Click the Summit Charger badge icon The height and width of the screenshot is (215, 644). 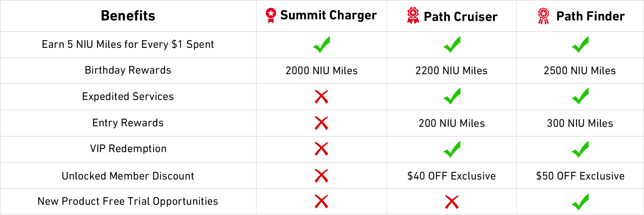pyautogui.click(x=271, y=15)
